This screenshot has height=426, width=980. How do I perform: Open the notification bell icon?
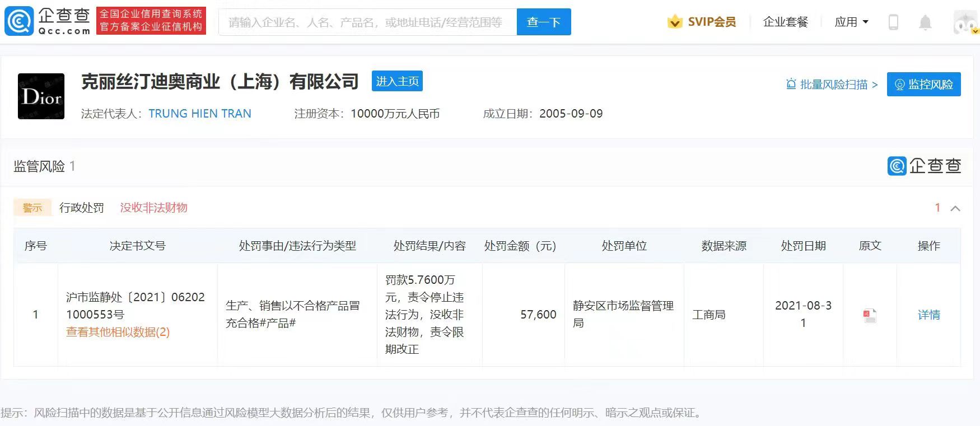[x=925, y=22]
